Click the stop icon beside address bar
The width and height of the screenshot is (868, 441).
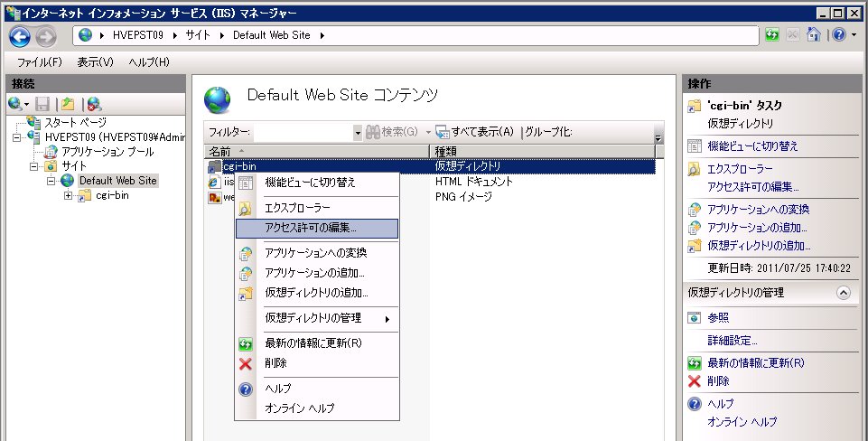point(793,35)
